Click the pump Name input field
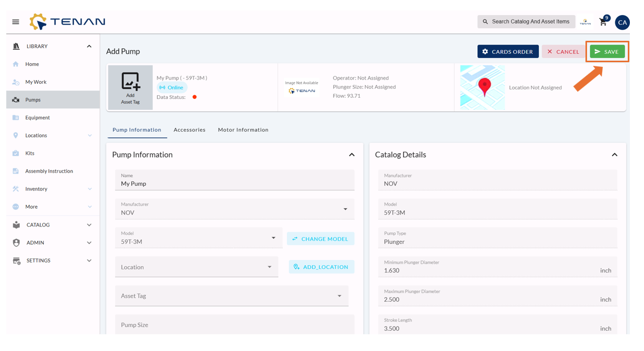644x351 pixels. pyautogui.click(x=234, y=184)
